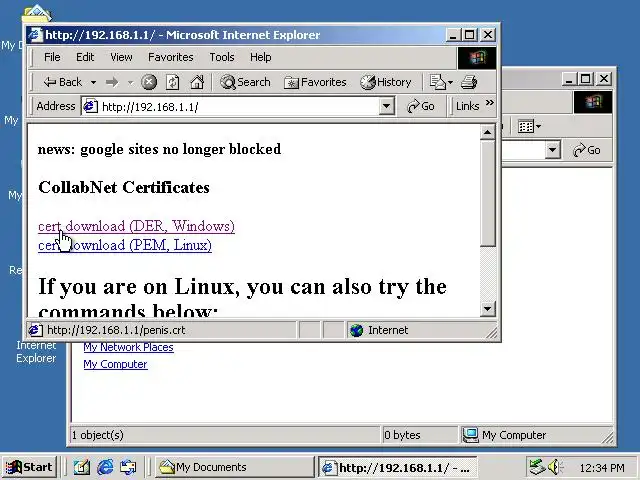
Task: Click the status bar URL http://192.168.1.1/penis.crt
Action: (116, 330)
